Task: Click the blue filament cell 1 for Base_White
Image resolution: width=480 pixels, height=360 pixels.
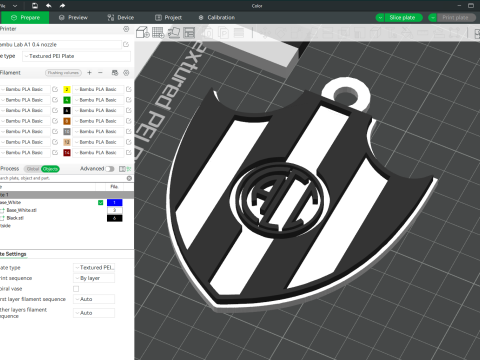Action: pos(115,203)
